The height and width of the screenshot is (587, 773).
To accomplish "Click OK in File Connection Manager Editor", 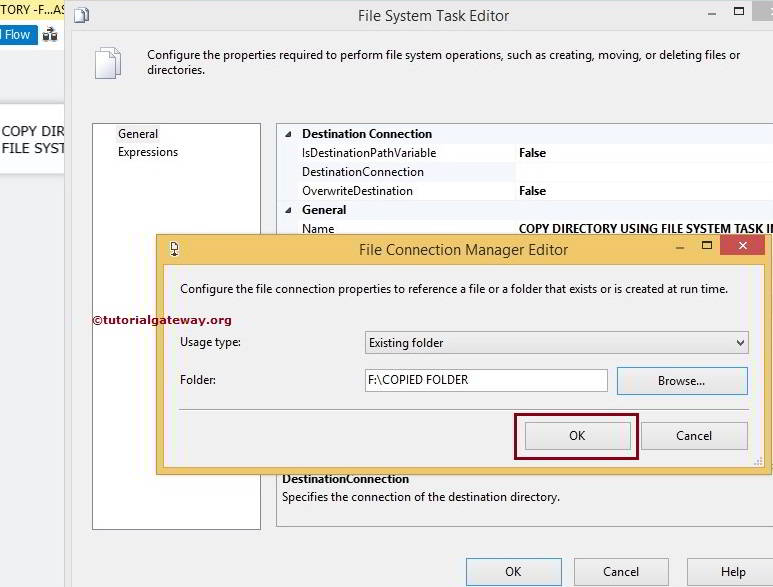I will pyautogui.click(x=577, y=436).
